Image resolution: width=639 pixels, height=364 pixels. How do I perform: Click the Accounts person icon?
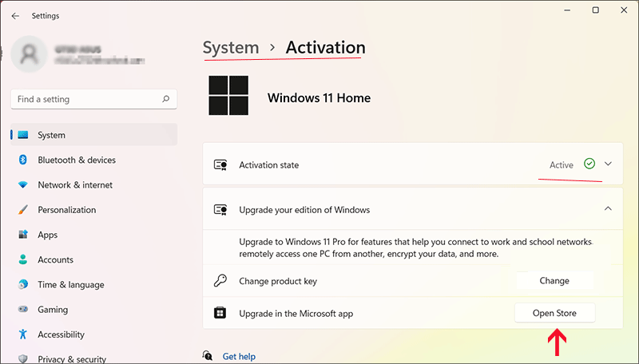(23, 259)
